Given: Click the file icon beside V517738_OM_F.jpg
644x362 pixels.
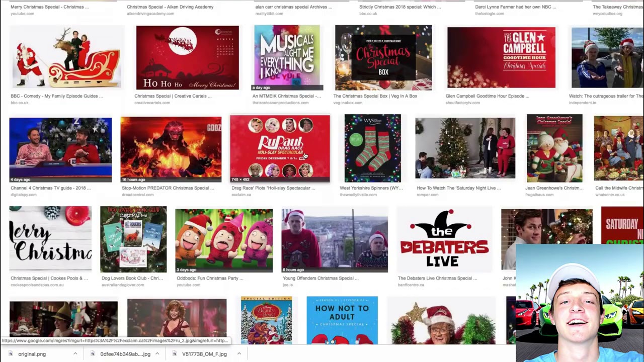Looking at the screenshot, I should [x=175, y=354].
